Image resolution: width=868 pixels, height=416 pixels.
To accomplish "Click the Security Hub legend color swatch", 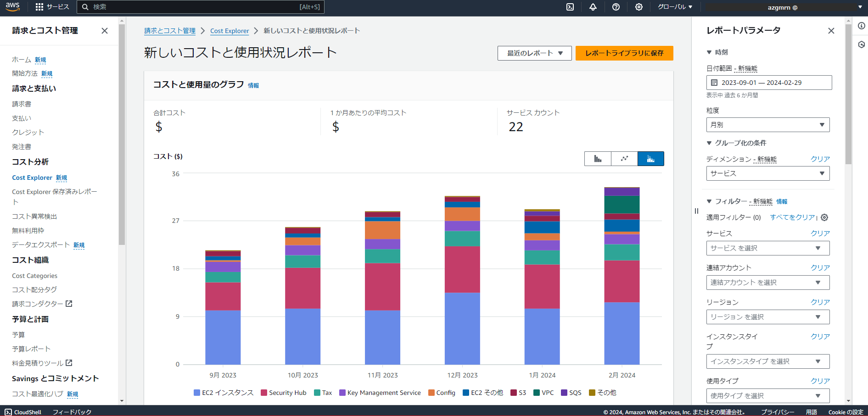I will tap(263, 393).
